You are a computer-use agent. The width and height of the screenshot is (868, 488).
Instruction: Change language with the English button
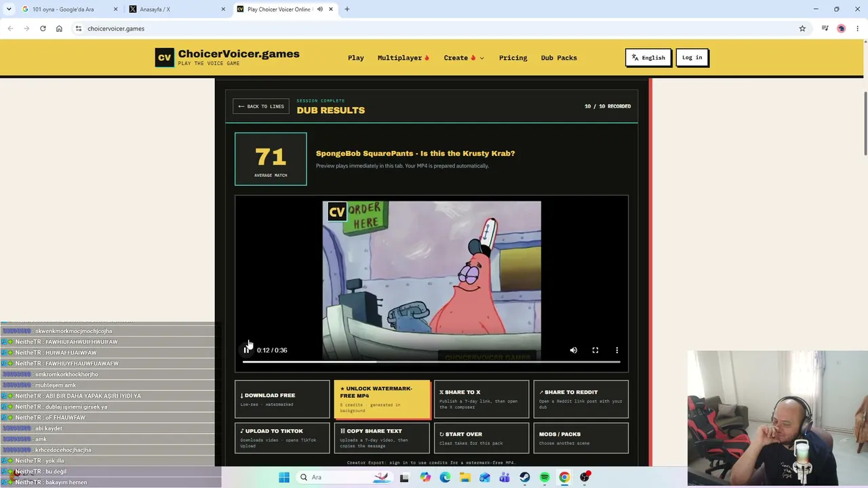[x=648, y=58]
